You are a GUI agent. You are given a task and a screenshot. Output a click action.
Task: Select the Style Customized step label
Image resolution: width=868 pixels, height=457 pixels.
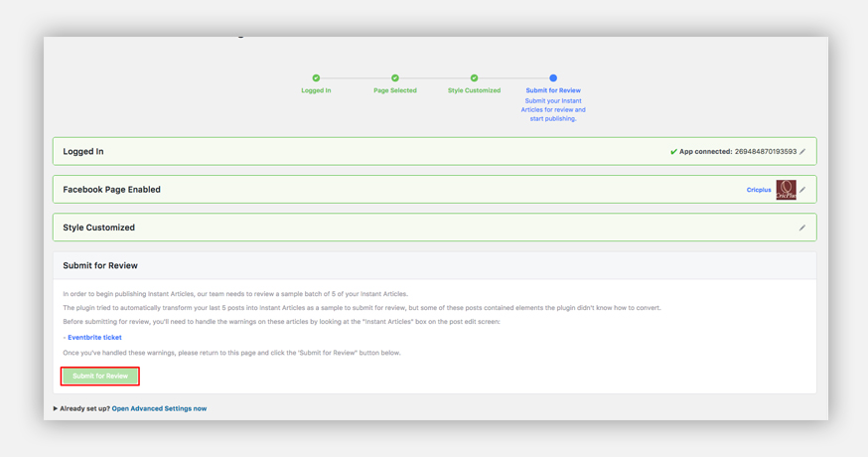474,90
